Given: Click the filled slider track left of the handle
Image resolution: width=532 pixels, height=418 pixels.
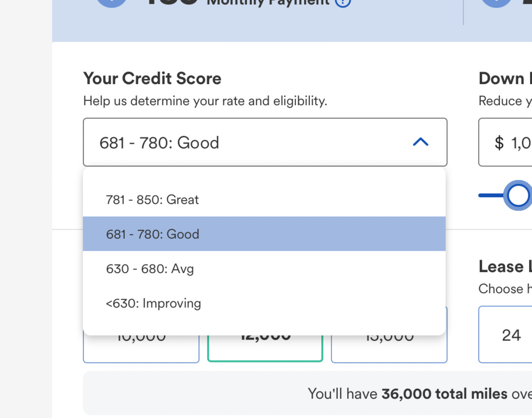Looking at the screenshot, I should (491, 195).
